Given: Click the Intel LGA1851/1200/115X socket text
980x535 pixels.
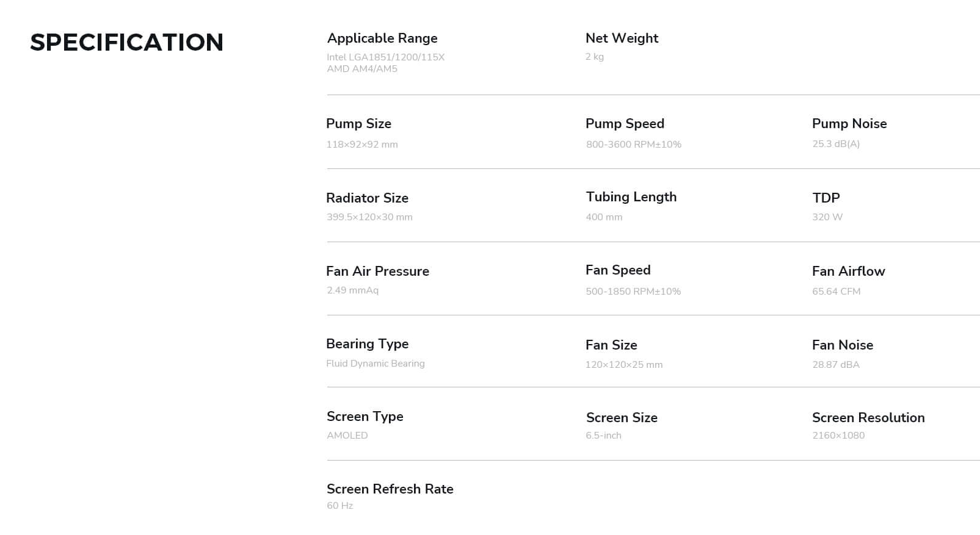Looking at the screenshot, I should coord(386,57).
